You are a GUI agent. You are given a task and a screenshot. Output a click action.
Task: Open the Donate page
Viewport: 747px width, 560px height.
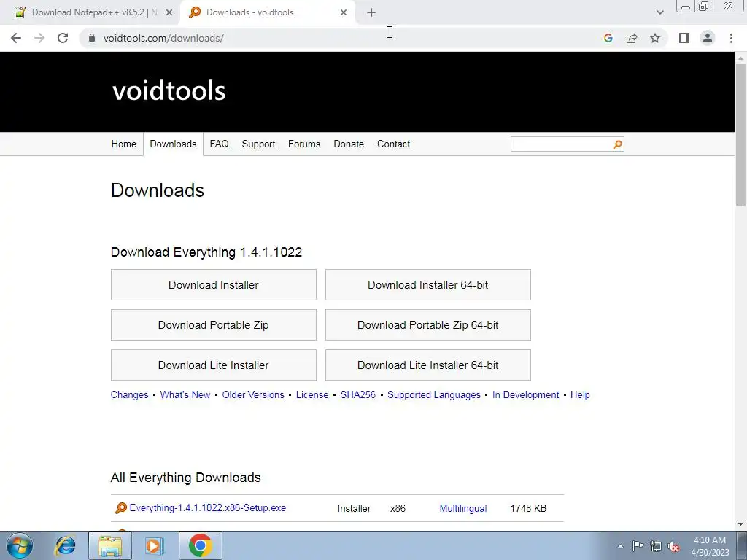pos(349,144)
